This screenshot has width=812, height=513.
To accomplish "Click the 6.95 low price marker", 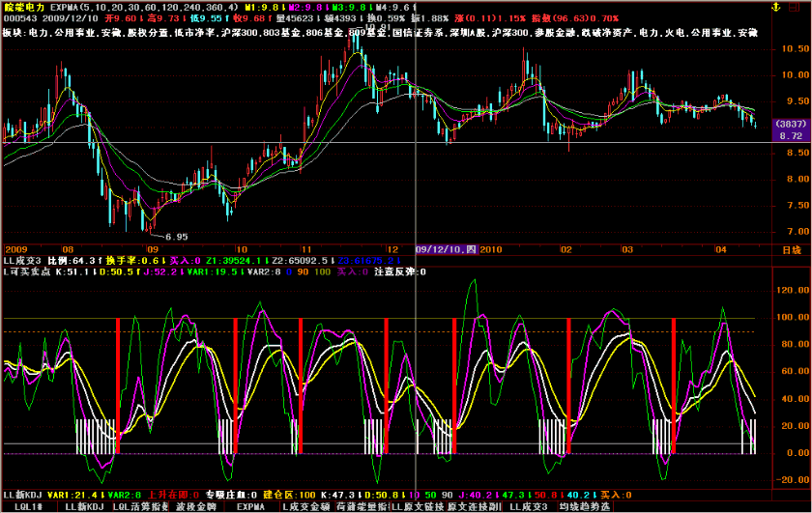I will [x=203, y=236].
